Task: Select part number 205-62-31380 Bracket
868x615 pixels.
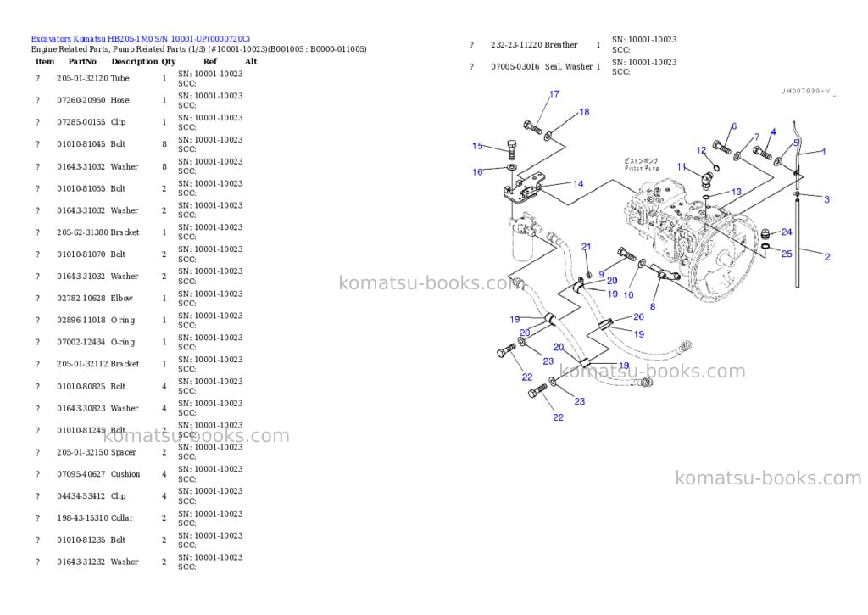Action: (x=98, y=232)
